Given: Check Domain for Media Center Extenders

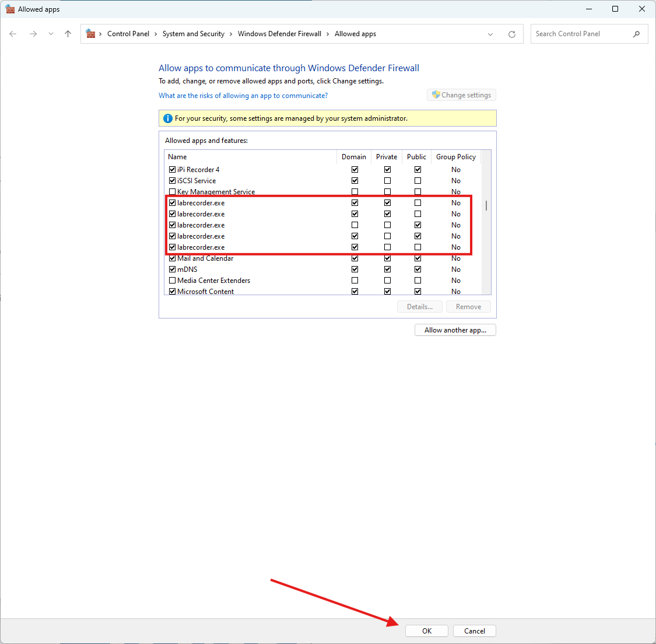Looking at the screenshot, I should pos(355,281).
